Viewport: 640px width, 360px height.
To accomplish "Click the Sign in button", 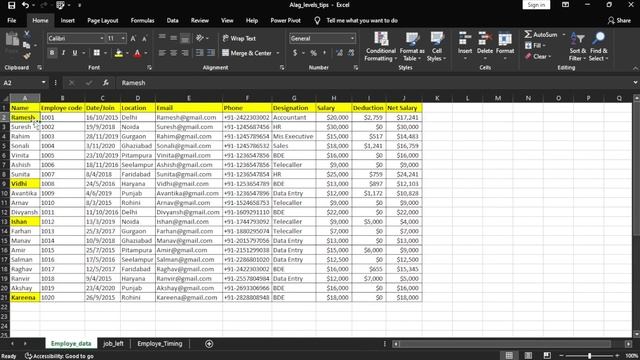I will [536, 5].
